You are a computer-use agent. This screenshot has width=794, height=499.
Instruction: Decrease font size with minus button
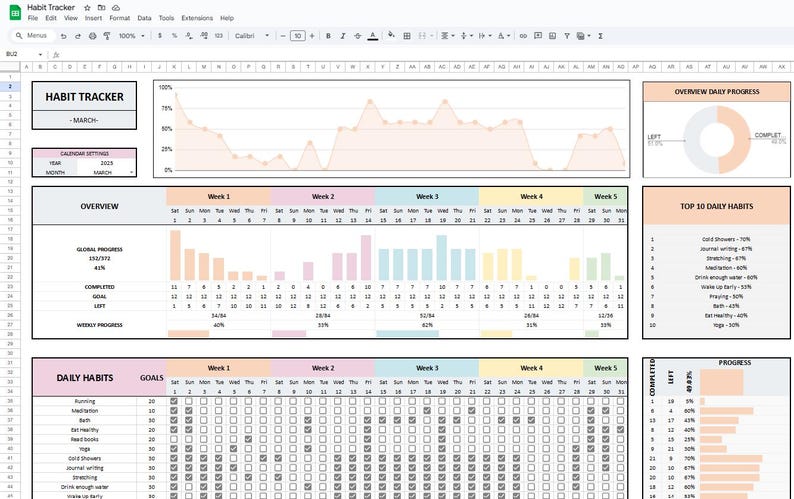coord(283,36)
